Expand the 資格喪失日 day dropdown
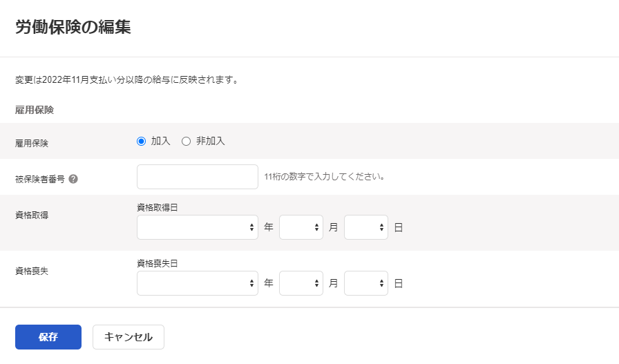This screenshot has width=619, height=364. (365, 283)
